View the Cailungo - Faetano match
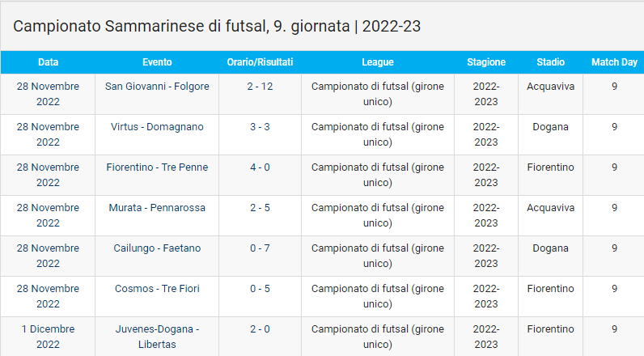644x356 pixels. pos(157,248)
